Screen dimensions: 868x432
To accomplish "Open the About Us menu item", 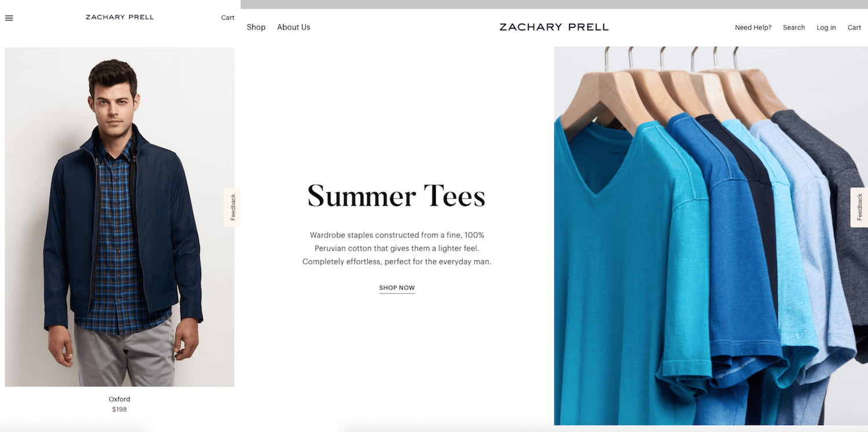I will pyautogui.click(x=293, y=27).
